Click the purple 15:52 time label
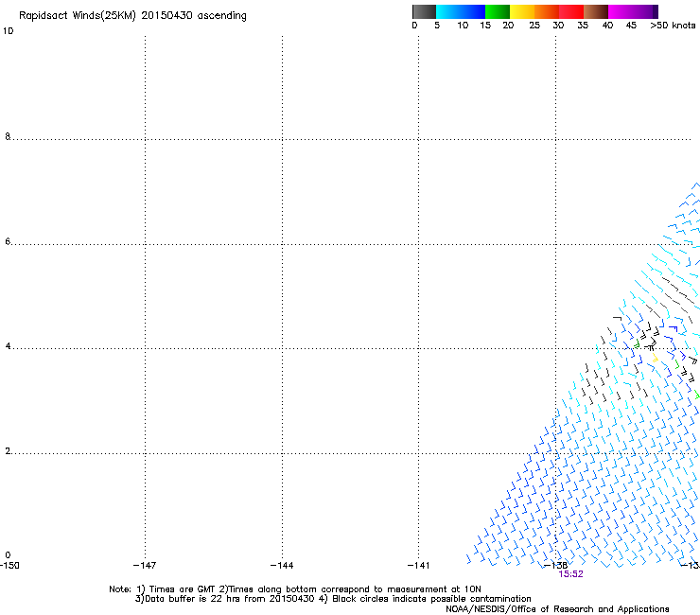700x615 pixels. coord(570,574)
